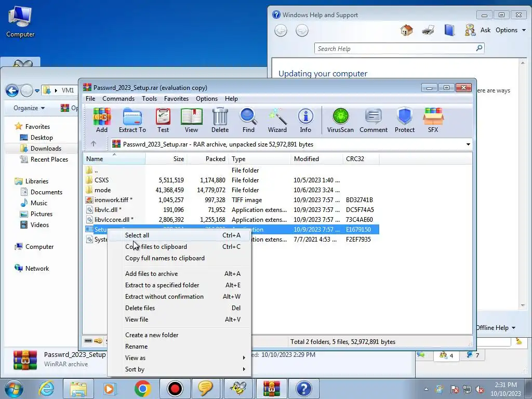The width and height of the screenshot is (532, 399).
Task: Click the Test archive icon
Action: point(163,120)
